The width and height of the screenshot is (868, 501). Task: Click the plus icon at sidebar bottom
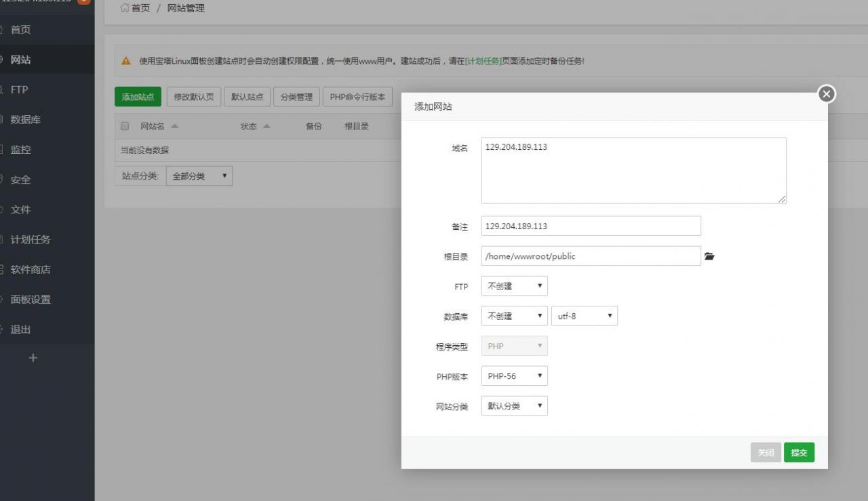tap(33, 358)
